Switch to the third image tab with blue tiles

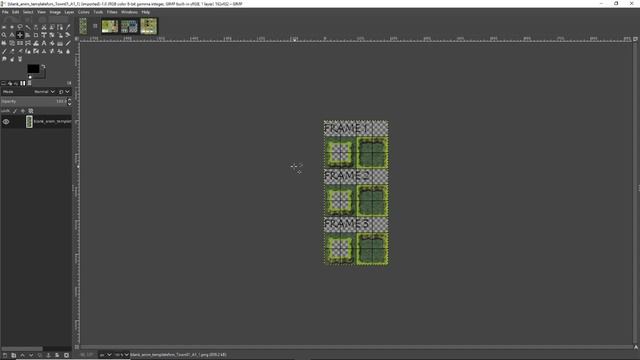(129, 26)
